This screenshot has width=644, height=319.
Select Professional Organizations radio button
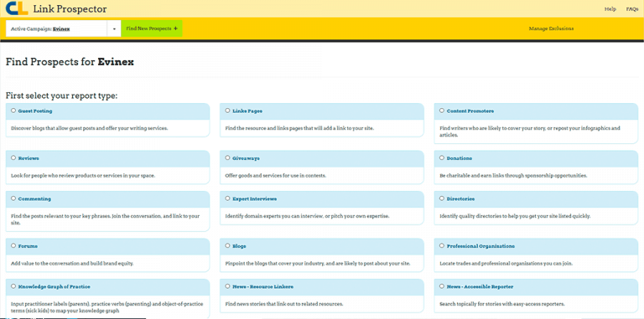point(442,245)
